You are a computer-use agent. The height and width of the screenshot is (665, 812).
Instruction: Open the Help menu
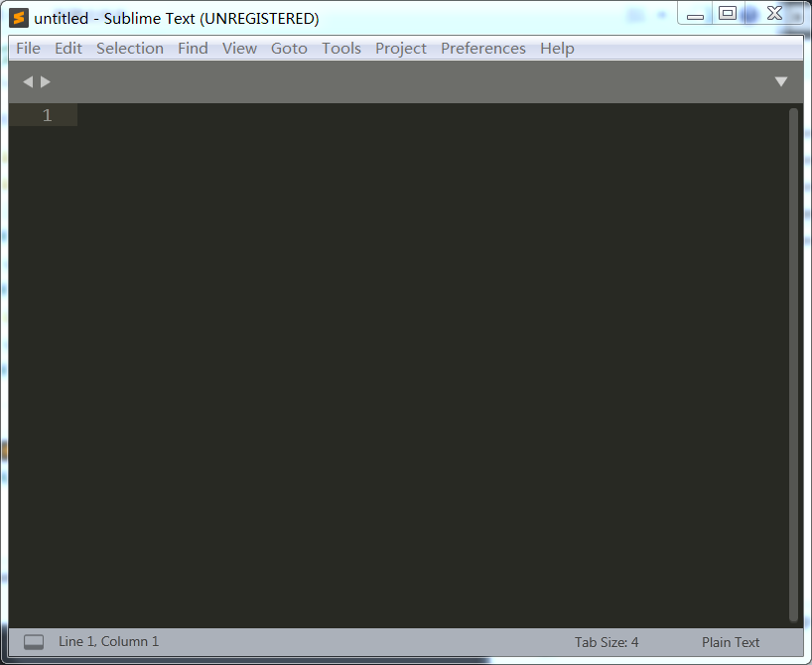[x=557, y=49]
